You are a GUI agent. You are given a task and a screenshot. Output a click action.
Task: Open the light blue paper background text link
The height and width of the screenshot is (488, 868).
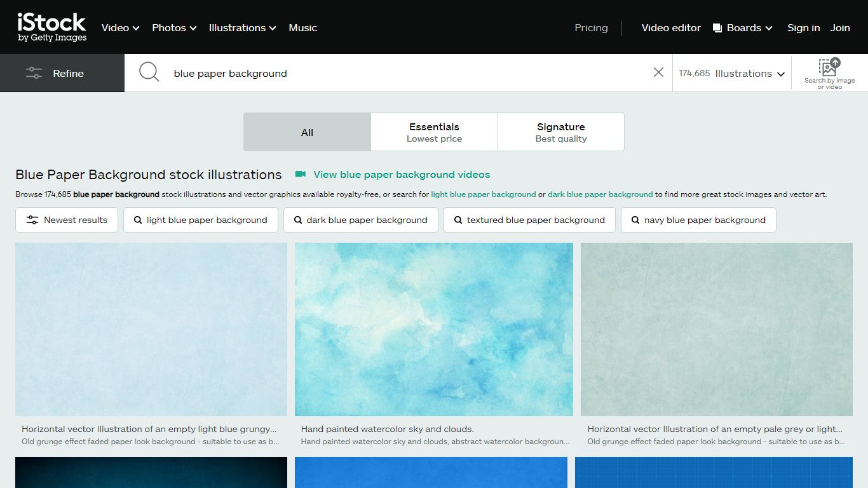pos(484,194)
